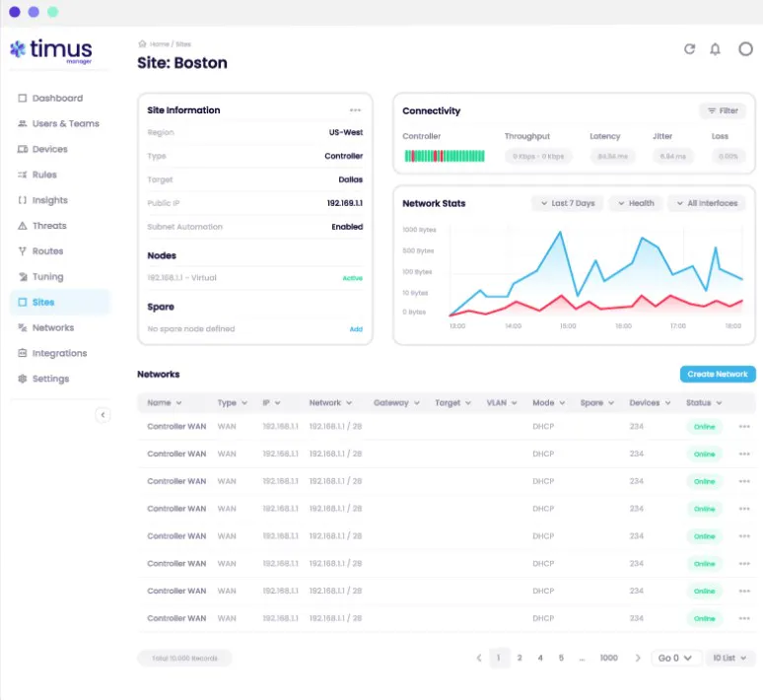
Task: Click Add link for spare node
Action: pos(356,329)
